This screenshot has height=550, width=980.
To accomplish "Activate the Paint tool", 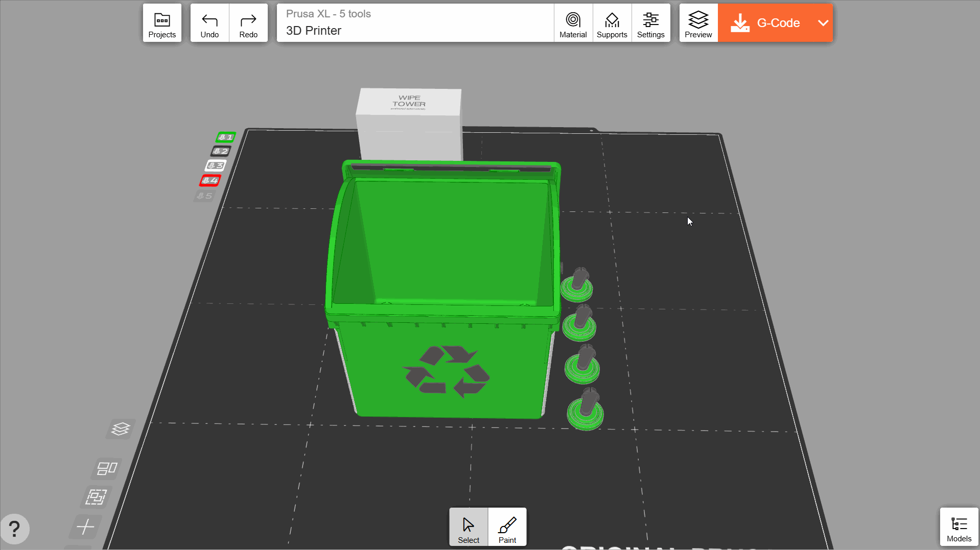I will pos(507,528).
